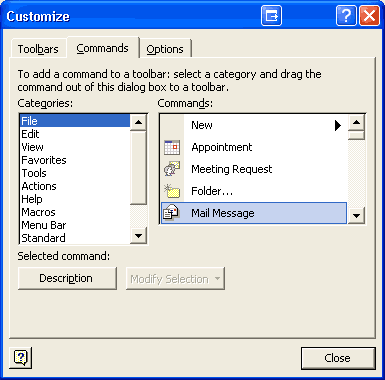The height and width of the screenshot is (380, 385).
Task: Close the Customize dialog with X
Action: click(x=369, y=15)
